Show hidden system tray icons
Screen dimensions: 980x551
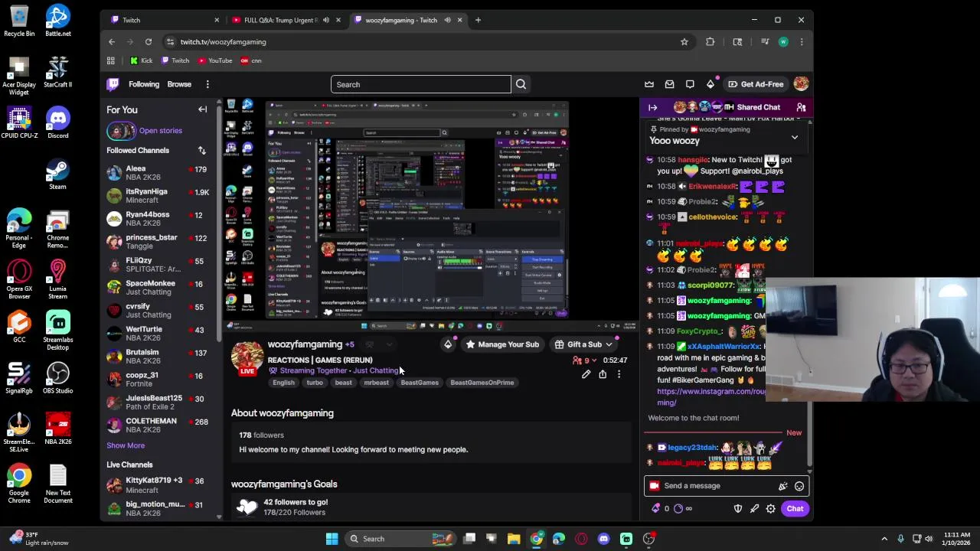[x=884, y=539]
